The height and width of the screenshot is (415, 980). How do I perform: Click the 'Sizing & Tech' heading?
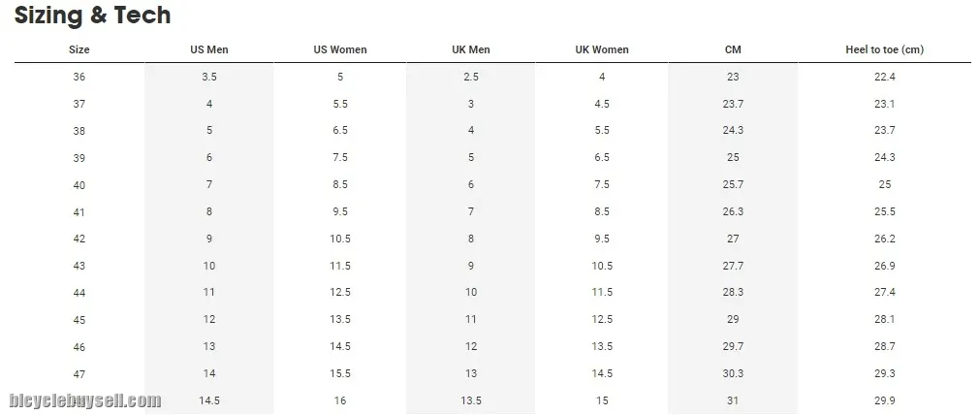point(92,15)
